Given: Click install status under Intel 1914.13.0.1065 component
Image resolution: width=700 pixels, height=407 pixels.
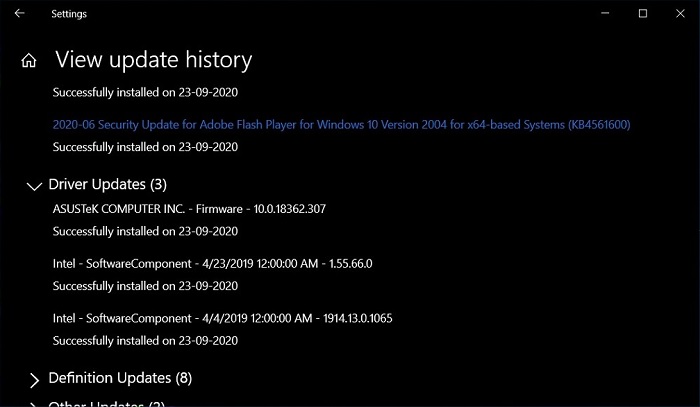Looking at the screenshot, I should (146, 340).
